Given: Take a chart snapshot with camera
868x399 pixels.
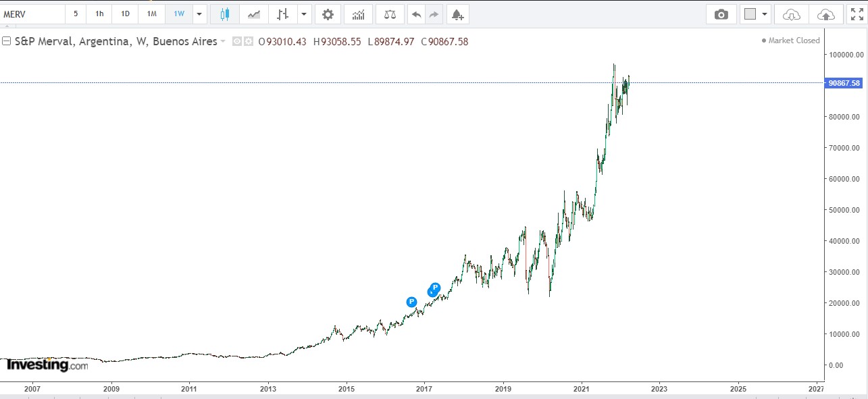Looking at the screenshot, I should 721,14.
